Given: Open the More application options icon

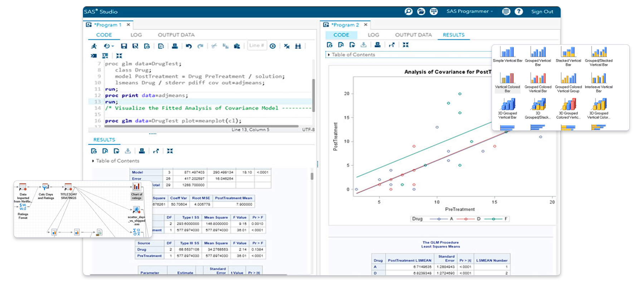Looking at the screenshot, I should pyautogui.click(x=506, y=11).
